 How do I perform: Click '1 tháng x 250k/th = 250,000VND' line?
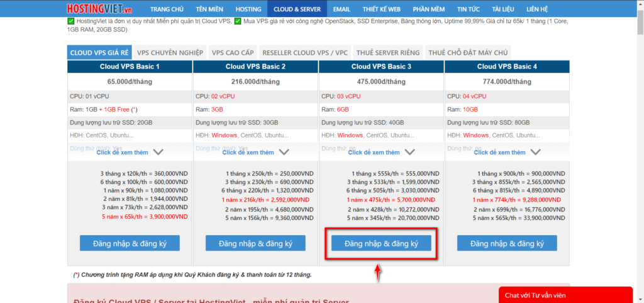point(270,173)
